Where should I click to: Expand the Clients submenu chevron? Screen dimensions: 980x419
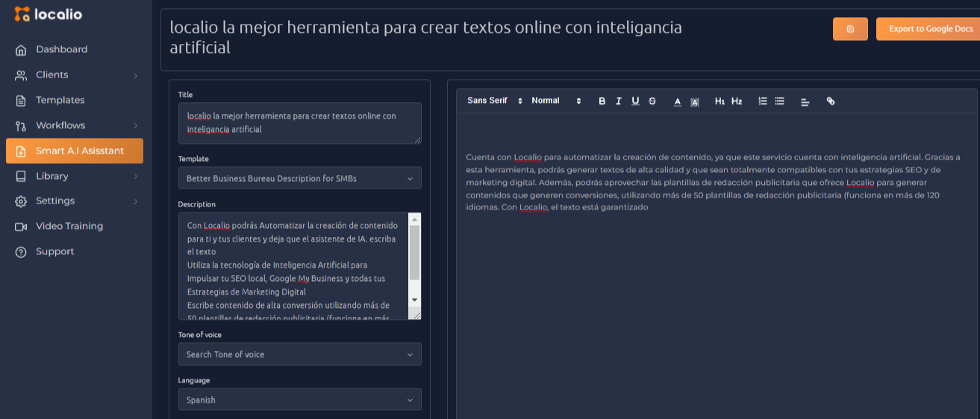[x=136, y=75]
